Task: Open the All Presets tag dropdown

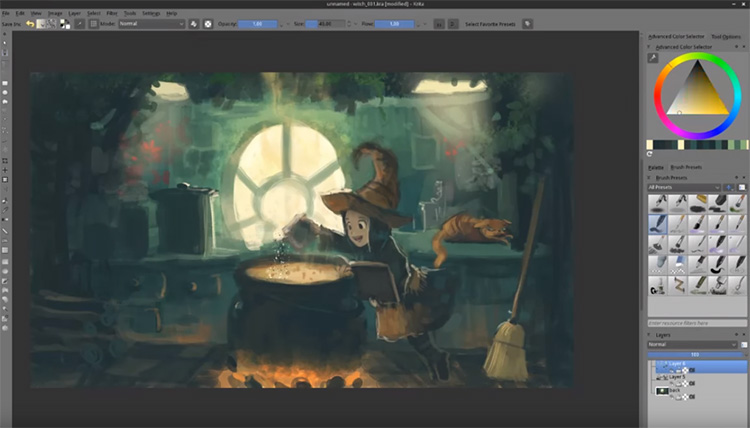Action: [x=684, y=187]
